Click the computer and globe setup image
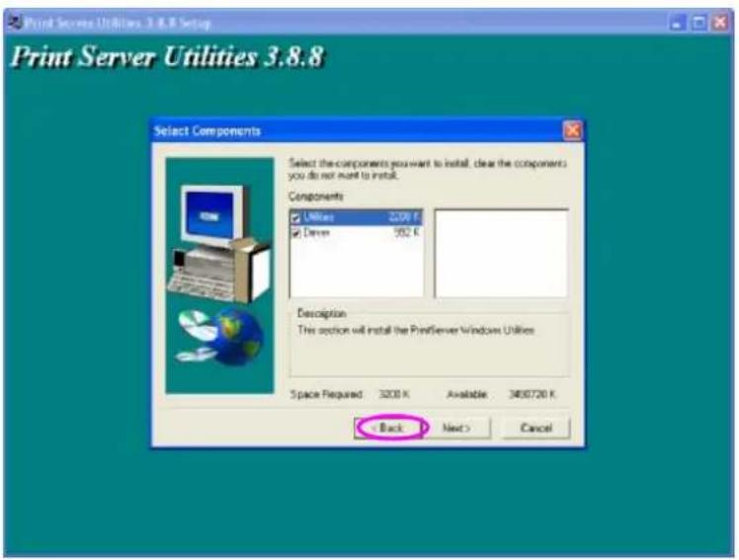Screen dimensions: 739x560 pyautogui.click(x=219, y=276)
